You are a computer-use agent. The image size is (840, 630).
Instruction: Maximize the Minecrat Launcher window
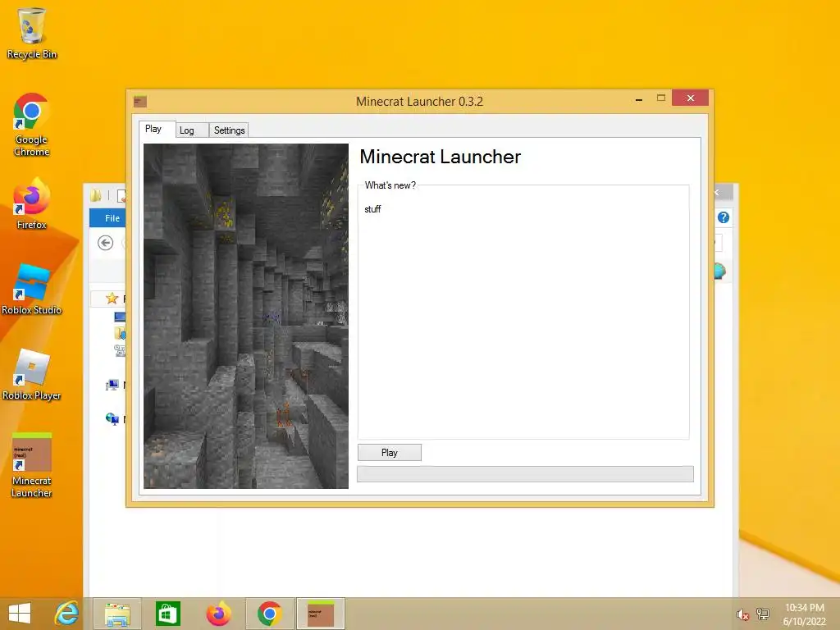[661, 98]
